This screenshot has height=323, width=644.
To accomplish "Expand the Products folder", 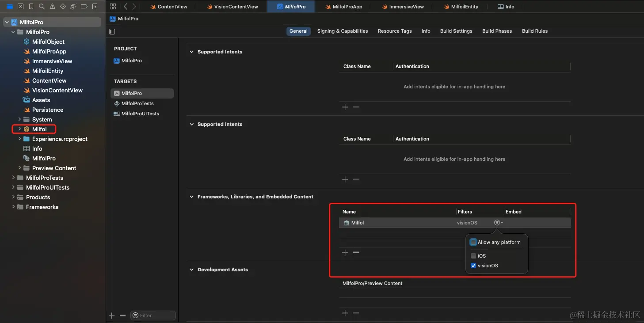I will click(x=13, y=197).
